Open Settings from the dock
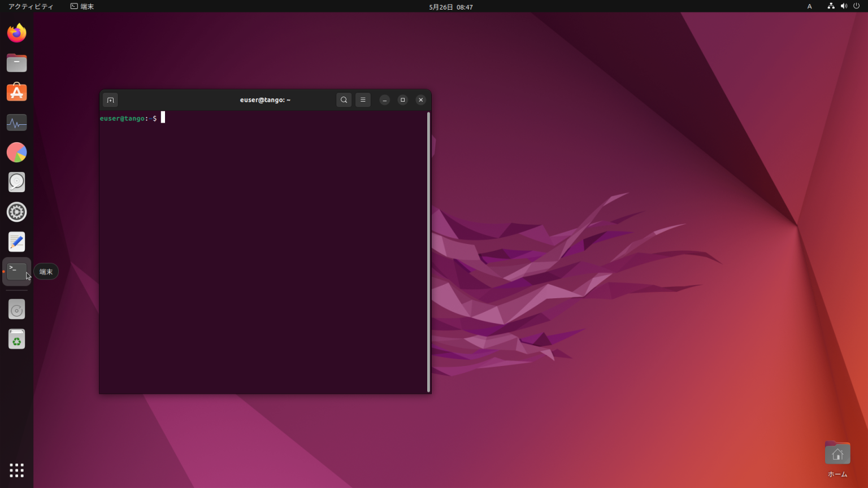 tap(17, 212)
